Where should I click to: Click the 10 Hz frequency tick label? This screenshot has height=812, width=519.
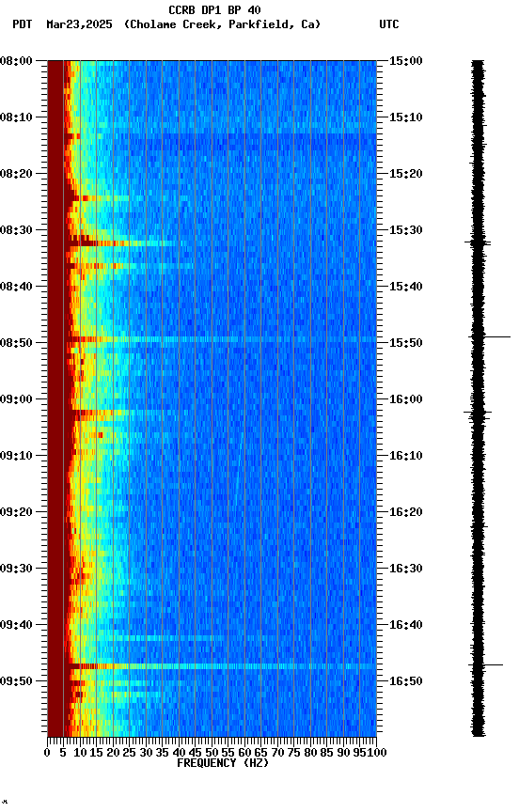[x=80, y=753]
